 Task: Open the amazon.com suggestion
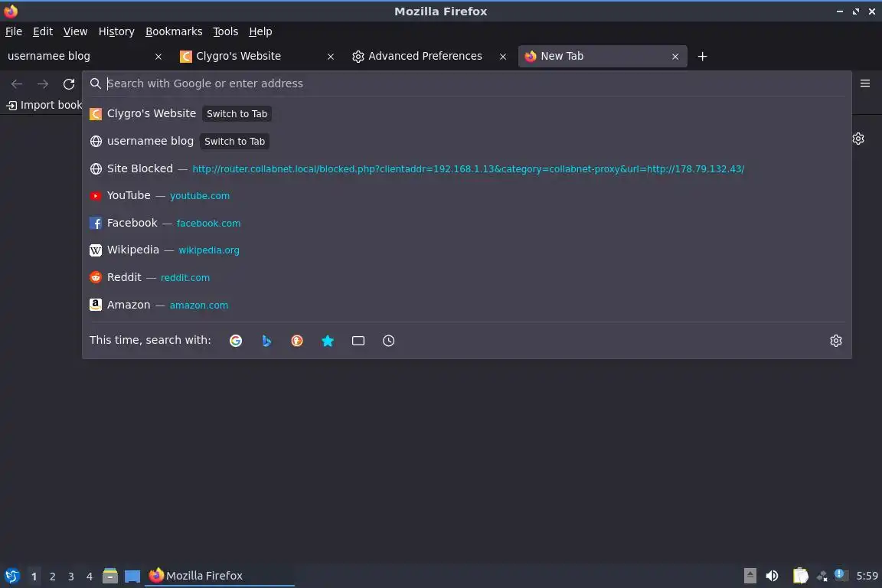467,305
